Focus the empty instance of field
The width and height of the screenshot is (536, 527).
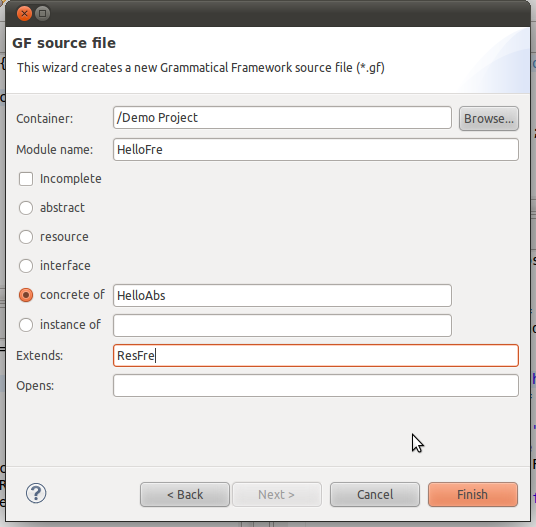282,325
